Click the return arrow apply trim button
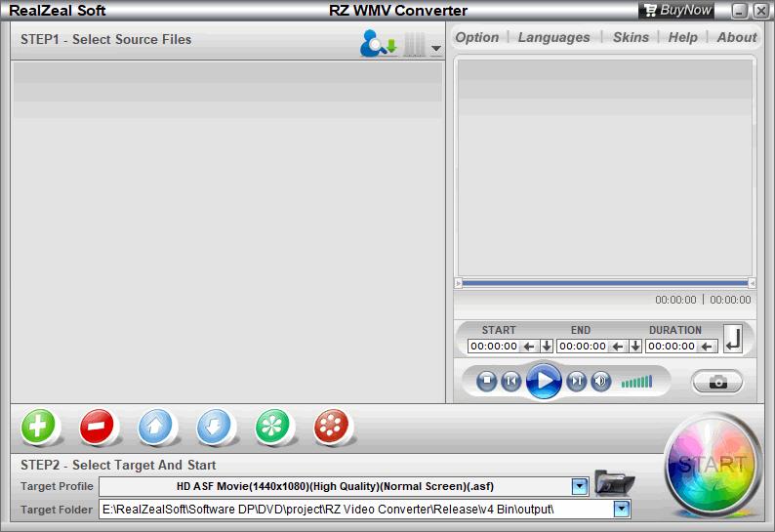Screen dimensions: 775x532 (733, 339)
